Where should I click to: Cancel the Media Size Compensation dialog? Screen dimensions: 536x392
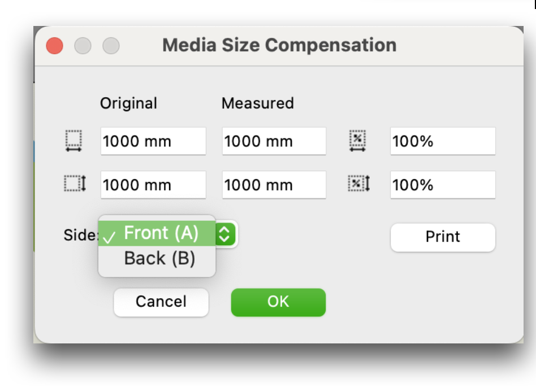[161, 302]
